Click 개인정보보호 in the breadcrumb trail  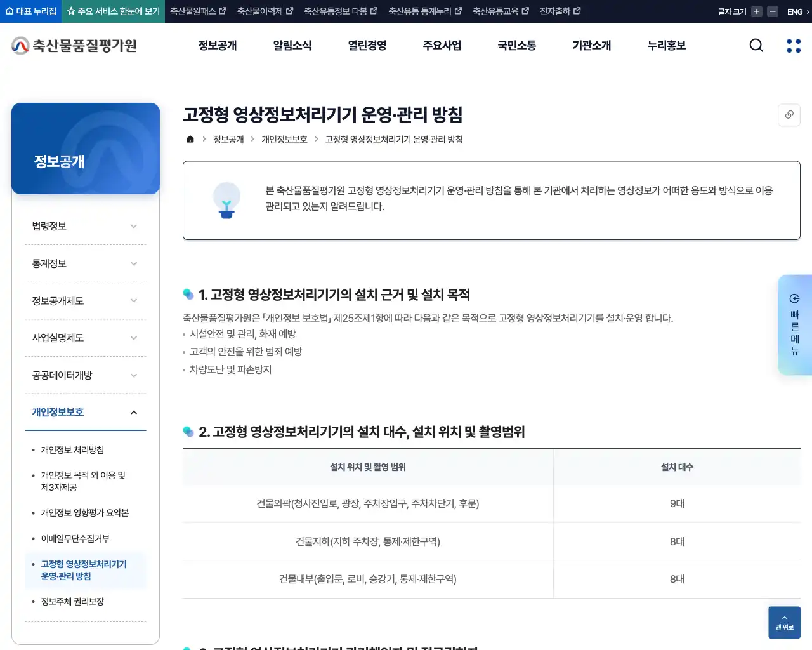click(x=284, y=139)
